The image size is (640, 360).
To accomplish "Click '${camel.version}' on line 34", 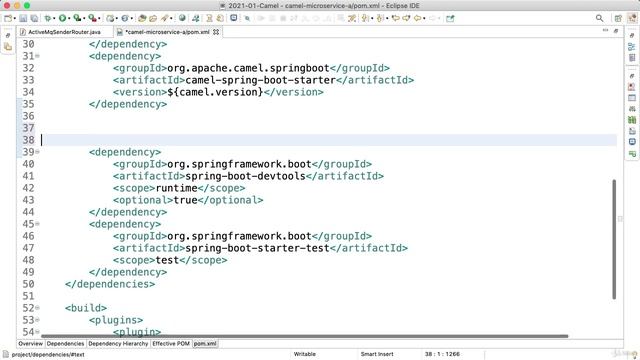I will (x=215, y=92).
